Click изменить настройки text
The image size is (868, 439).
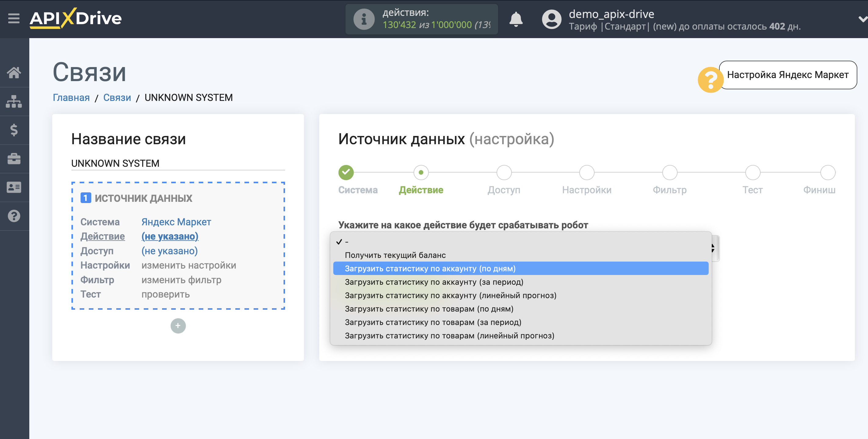(189, 265)
